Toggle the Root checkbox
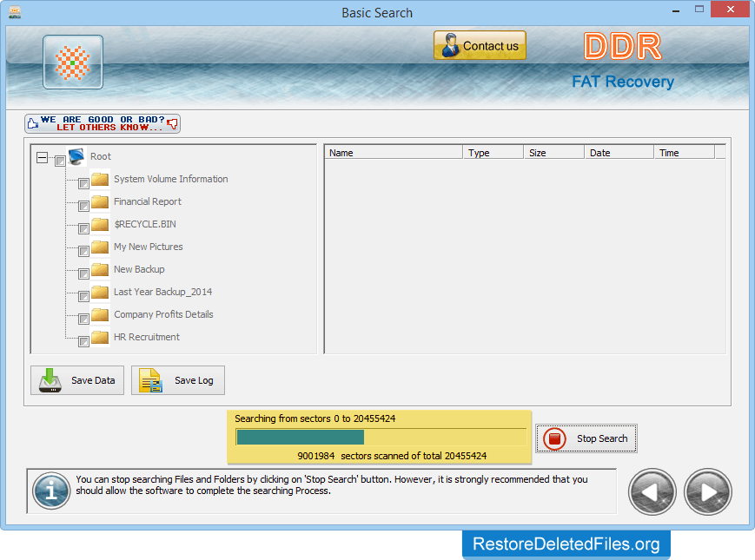The width and height of the screenshot is (755, 560). click(60, 161)
